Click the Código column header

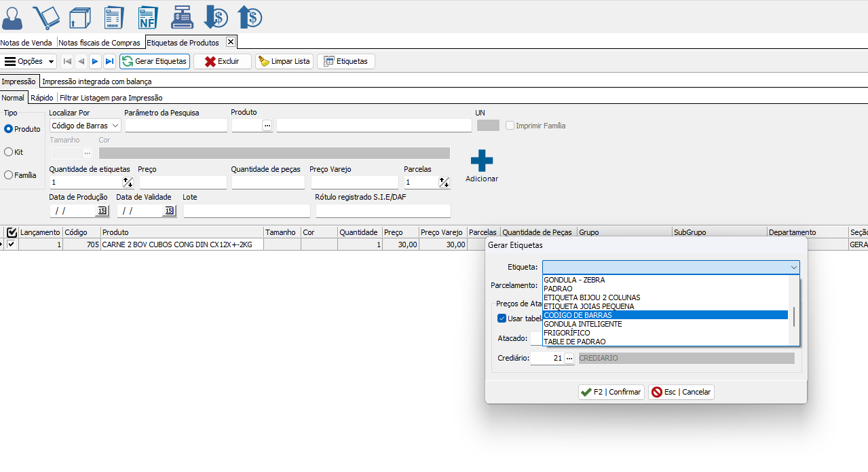(x=81, y=232)
